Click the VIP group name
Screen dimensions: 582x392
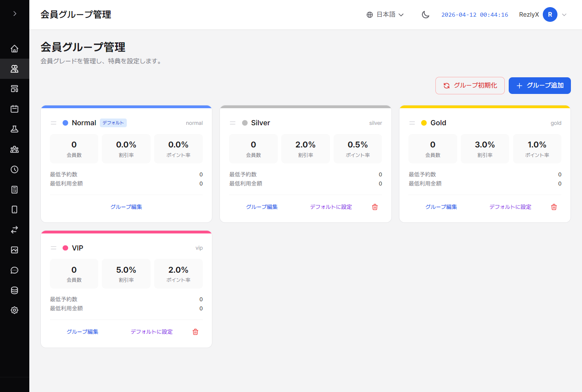click(x=78, y=248)
